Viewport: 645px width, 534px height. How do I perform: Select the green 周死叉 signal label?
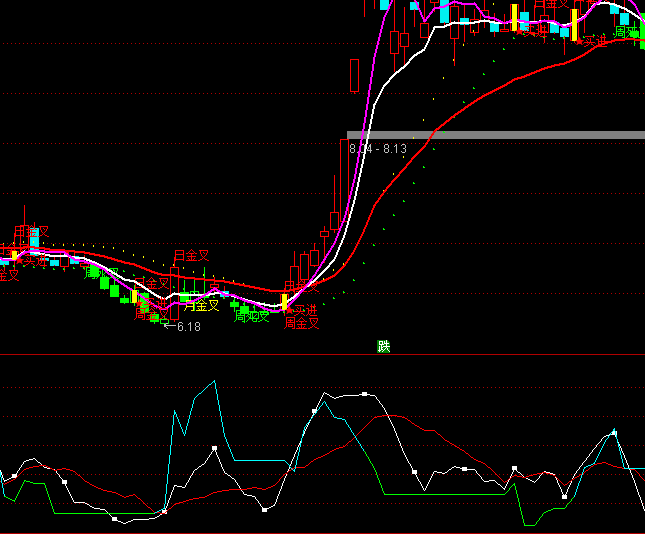[252, 317]
